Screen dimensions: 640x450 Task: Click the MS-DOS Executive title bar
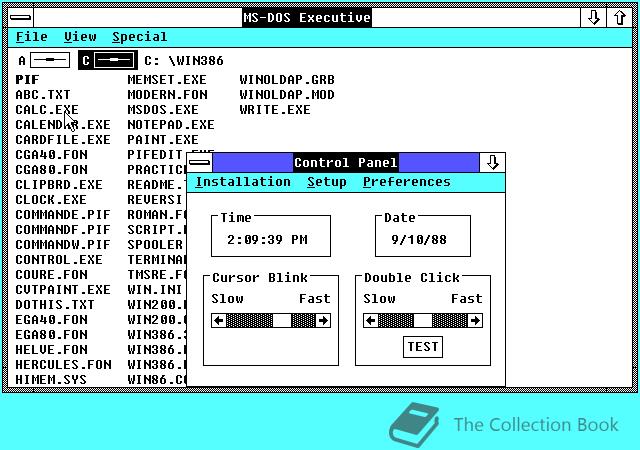[307, 18]
